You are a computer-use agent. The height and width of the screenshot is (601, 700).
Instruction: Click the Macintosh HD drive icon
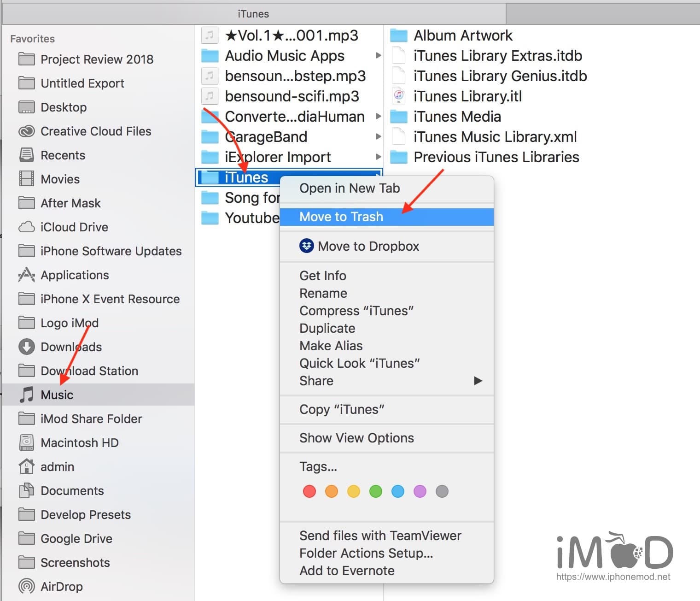coord(27,442)
